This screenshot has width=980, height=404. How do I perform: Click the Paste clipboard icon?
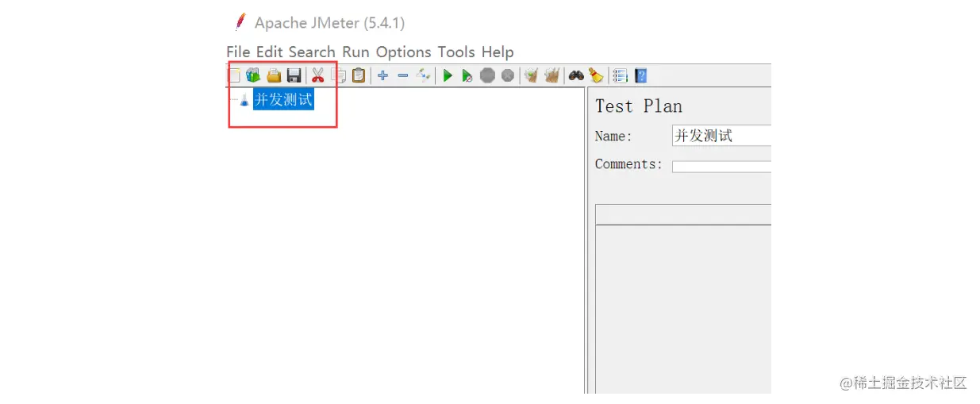(x=359, y=75)
